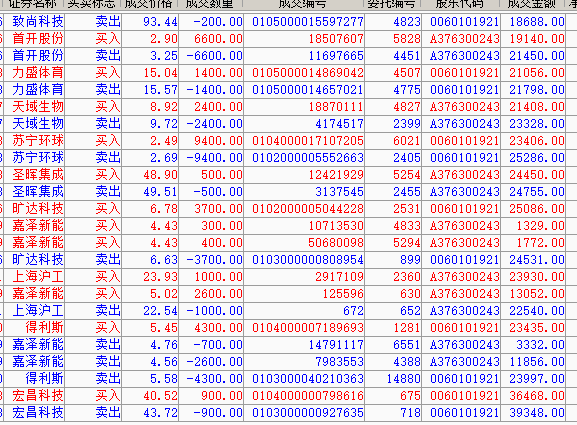Select amount 18688.00
Image resolution: width=577 pixels, height=425 pixels.
click(x=537, y=22)
